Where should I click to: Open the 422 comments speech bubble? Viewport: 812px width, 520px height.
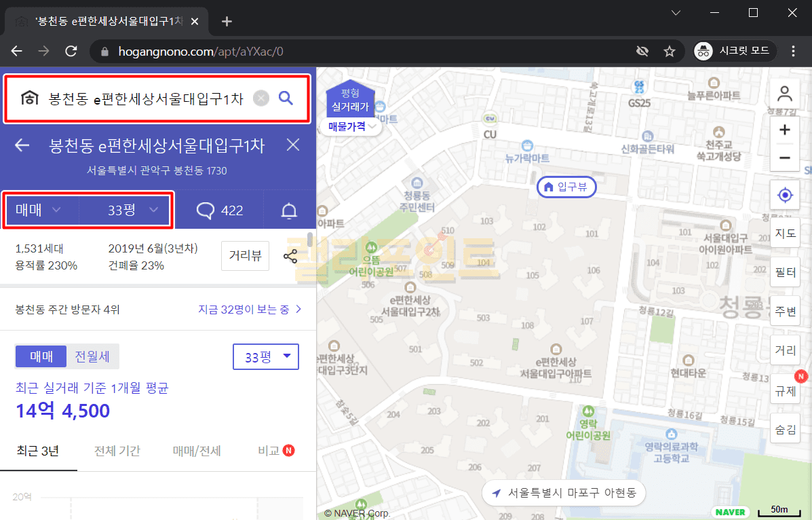point(220,210)
